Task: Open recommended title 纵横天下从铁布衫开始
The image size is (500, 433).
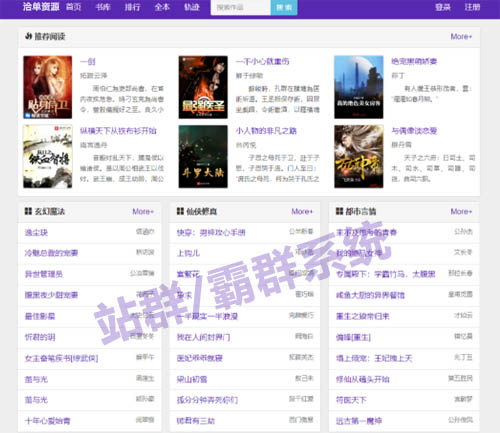Action: [118, 131]
